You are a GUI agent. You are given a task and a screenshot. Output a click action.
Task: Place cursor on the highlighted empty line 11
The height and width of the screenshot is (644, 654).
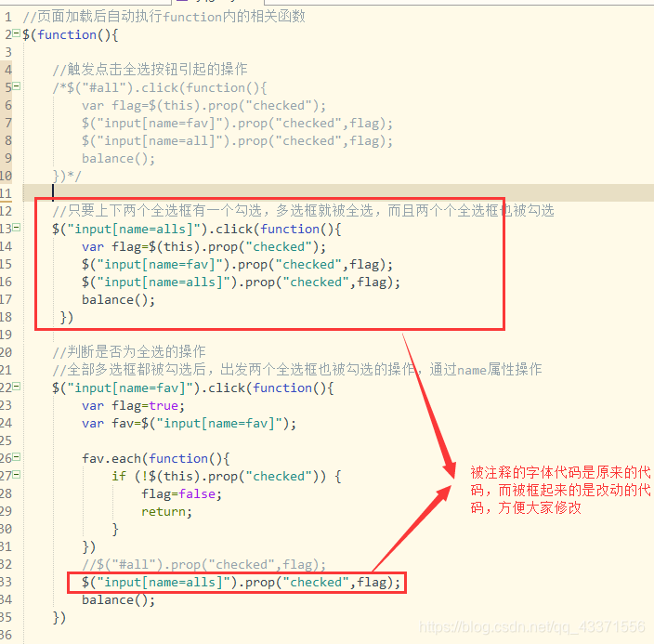(x=338, y=192)
